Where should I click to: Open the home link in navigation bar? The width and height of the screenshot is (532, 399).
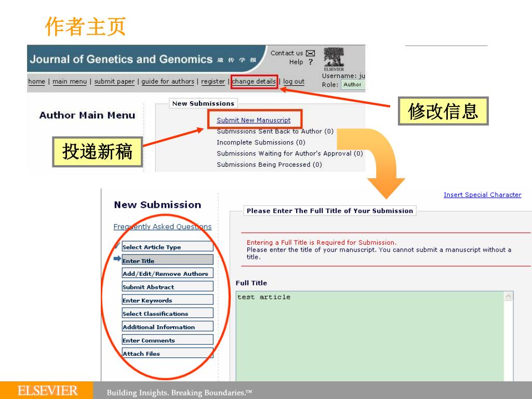[37, 82]
